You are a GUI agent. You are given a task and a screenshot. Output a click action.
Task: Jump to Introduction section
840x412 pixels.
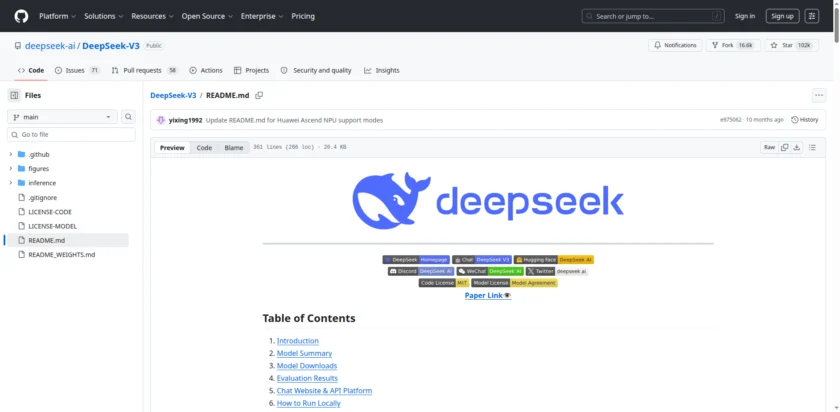click(x=297, y=341)
